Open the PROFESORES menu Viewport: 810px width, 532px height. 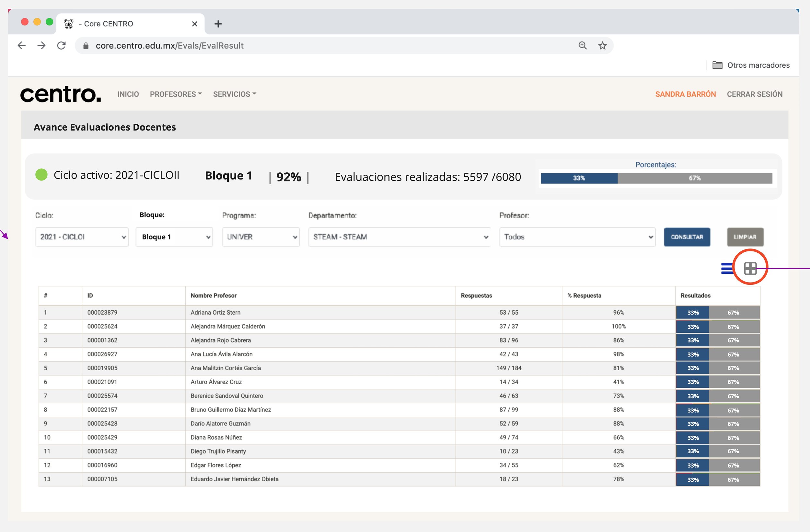pos(176,94)
